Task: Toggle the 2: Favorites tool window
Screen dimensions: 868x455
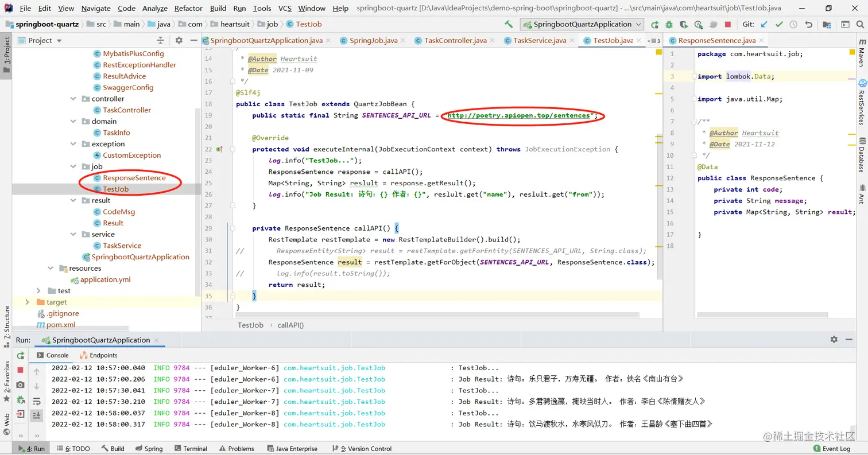Action: (6, 381)
